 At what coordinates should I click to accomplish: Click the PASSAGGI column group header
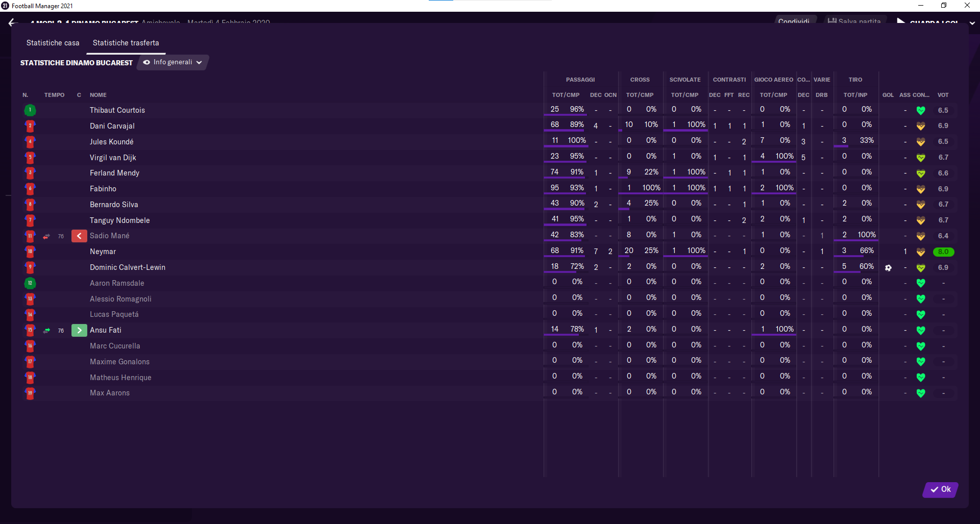(x=580, y=80)
